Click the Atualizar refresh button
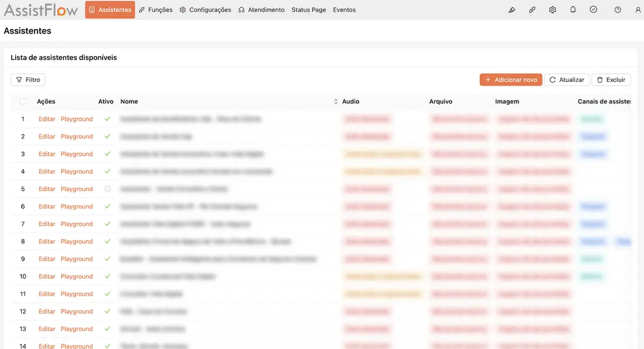 tap(567, 80)
